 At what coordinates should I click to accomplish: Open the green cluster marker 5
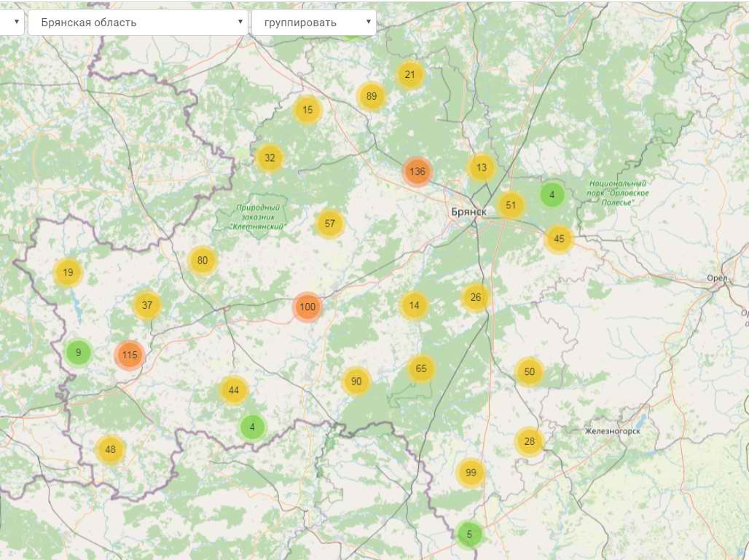tap(469, 535)
